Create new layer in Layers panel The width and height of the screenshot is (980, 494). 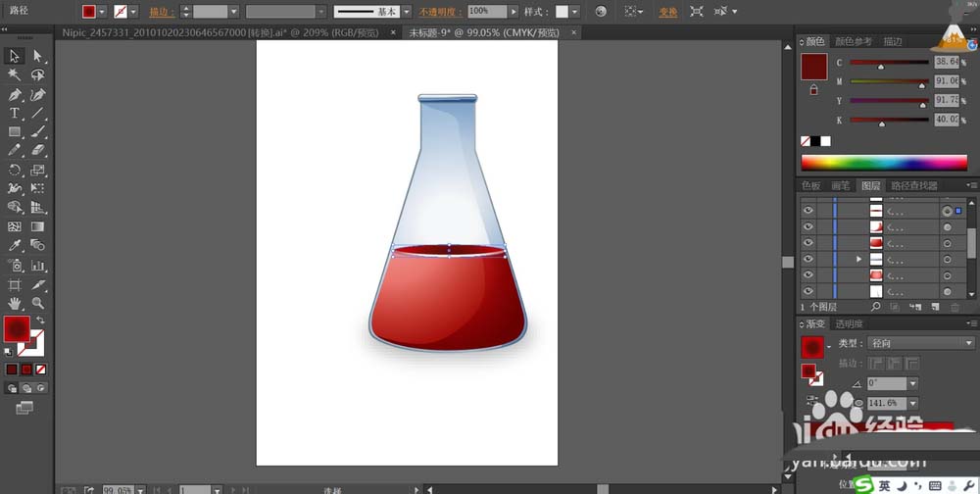pyautogui.click(x=935, y=307)
